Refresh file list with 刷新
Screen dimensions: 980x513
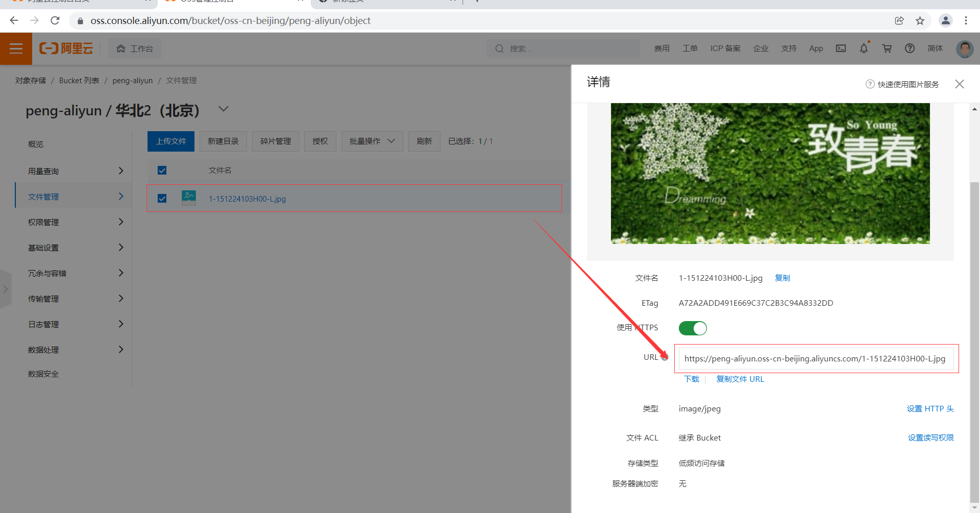pyautogui.click(x=424, y=141)
